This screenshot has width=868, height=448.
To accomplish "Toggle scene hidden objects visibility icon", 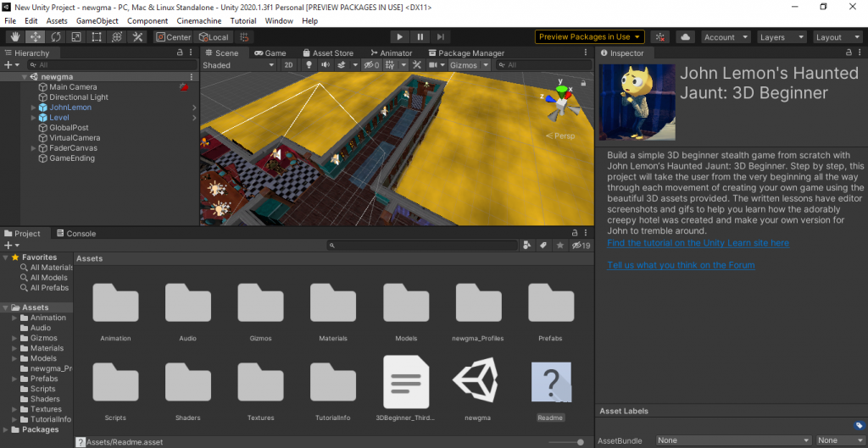I will (x=371, y=64).
